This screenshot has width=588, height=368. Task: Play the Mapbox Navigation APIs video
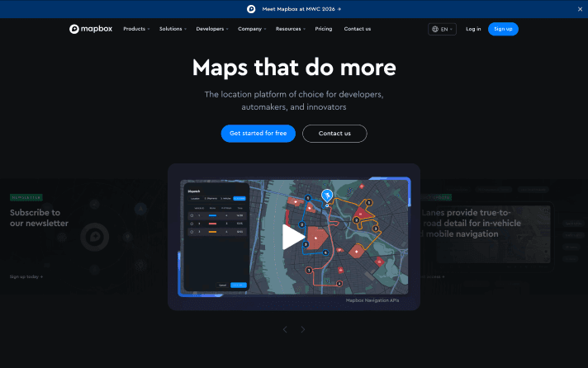click(x=293, y=237)
